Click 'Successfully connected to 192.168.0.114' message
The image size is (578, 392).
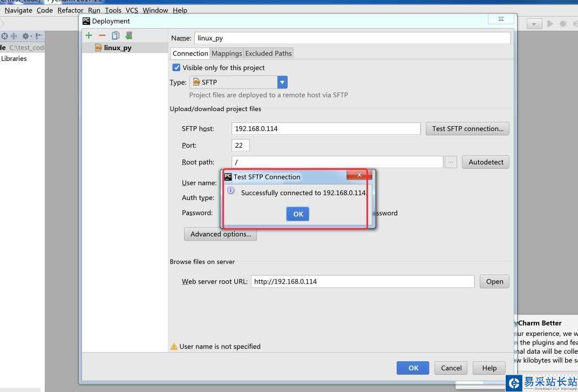pos(303,192)
